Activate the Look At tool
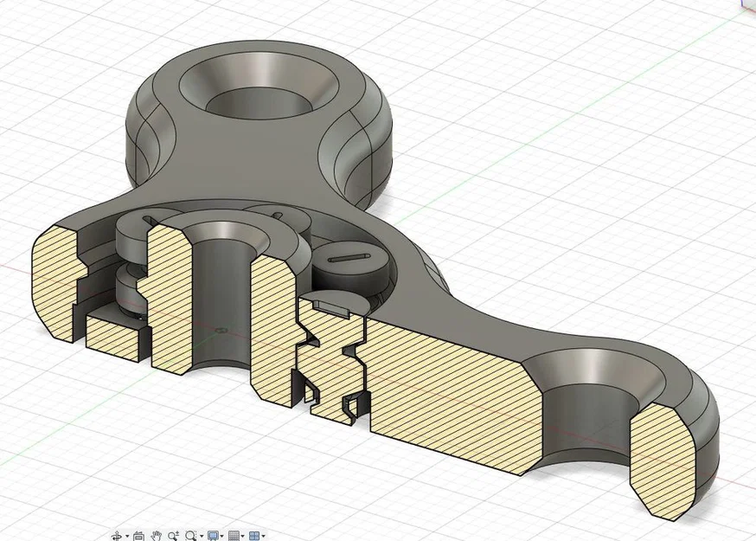Screen dimensions: 756x541 (x=138, y=535)
